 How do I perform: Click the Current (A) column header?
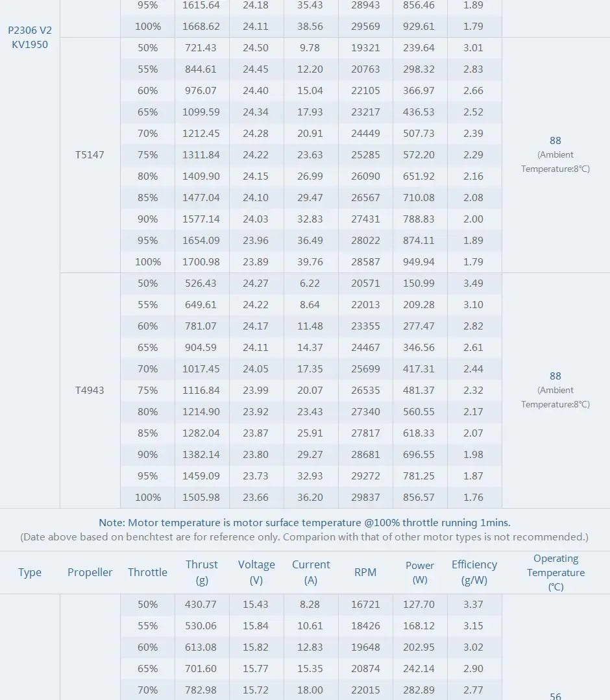pos(311,572)
